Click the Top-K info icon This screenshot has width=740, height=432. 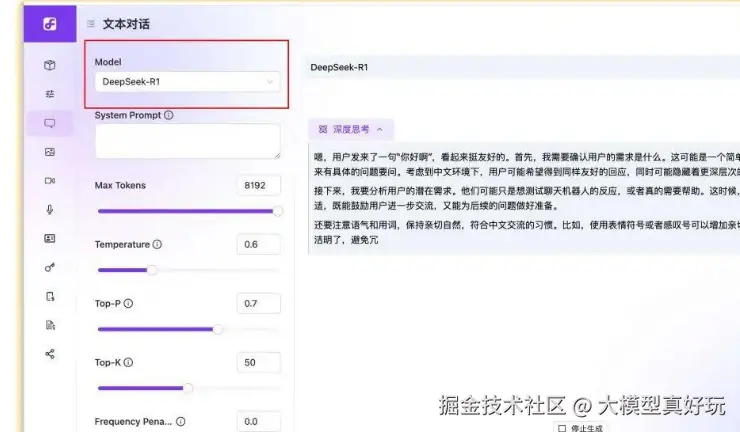(128, 362)
